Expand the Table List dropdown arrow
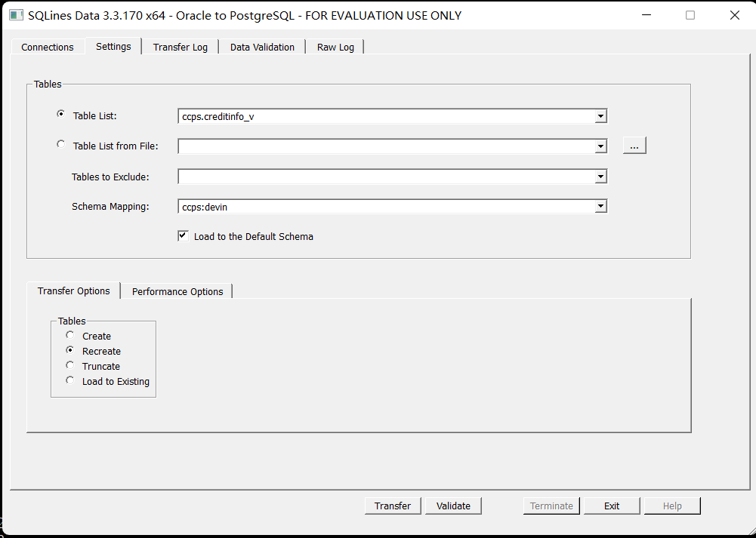756x538 pixels. pos(600,116)
